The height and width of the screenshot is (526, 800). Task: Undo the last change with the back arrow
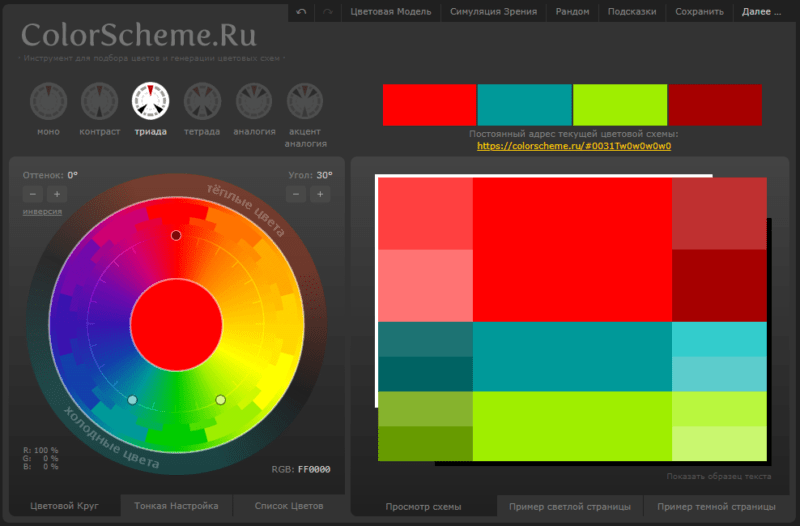coord(301,11)
